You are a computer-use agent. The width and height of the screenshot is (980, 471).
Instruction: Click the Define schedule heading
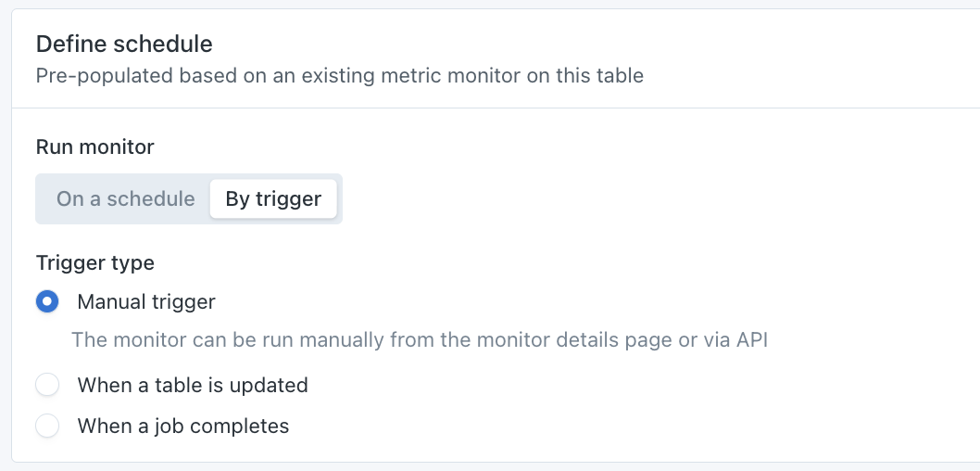point(124,44)
